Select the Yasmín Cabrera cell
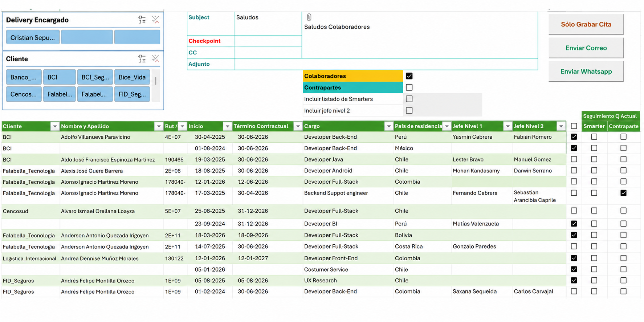Viewport: 644px width, 322px height. [x=482, y=137]
